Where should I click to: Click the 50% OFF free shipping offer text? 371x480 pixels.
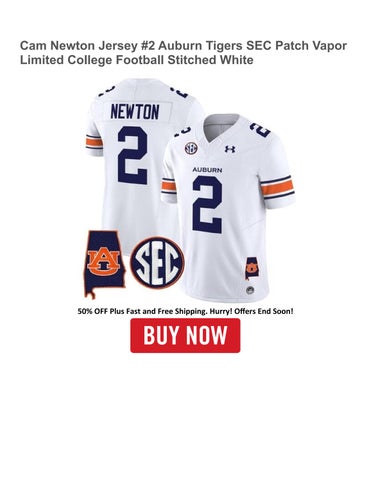pos(185,311)
